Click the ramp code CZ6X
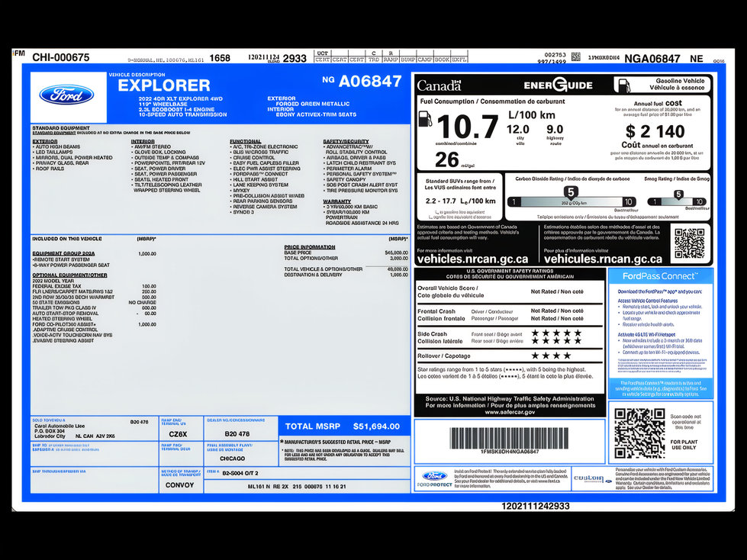Image resolution: width=747 pixels, height=560 pixels. coord(179,434)
